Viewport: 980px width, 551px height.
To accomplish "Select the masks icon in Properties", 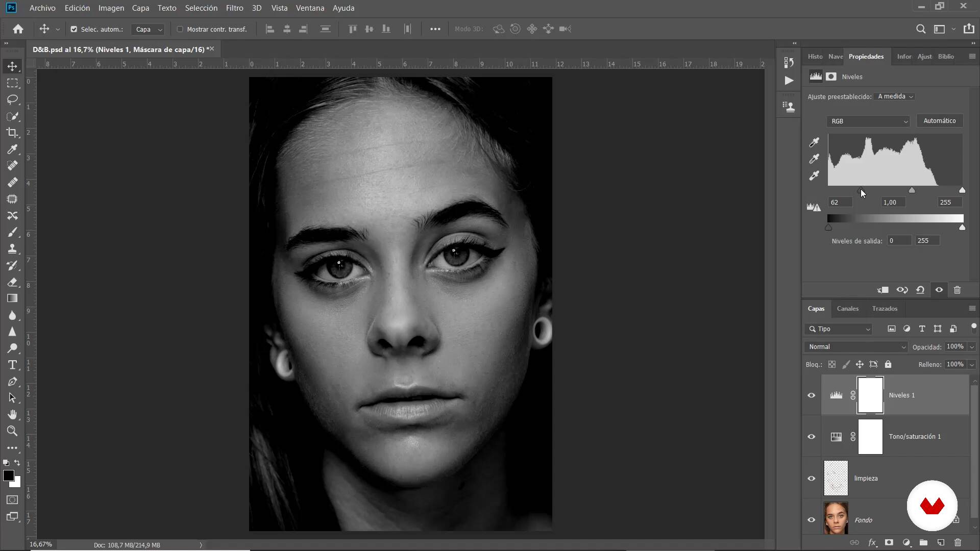I will tap(831, 77).
